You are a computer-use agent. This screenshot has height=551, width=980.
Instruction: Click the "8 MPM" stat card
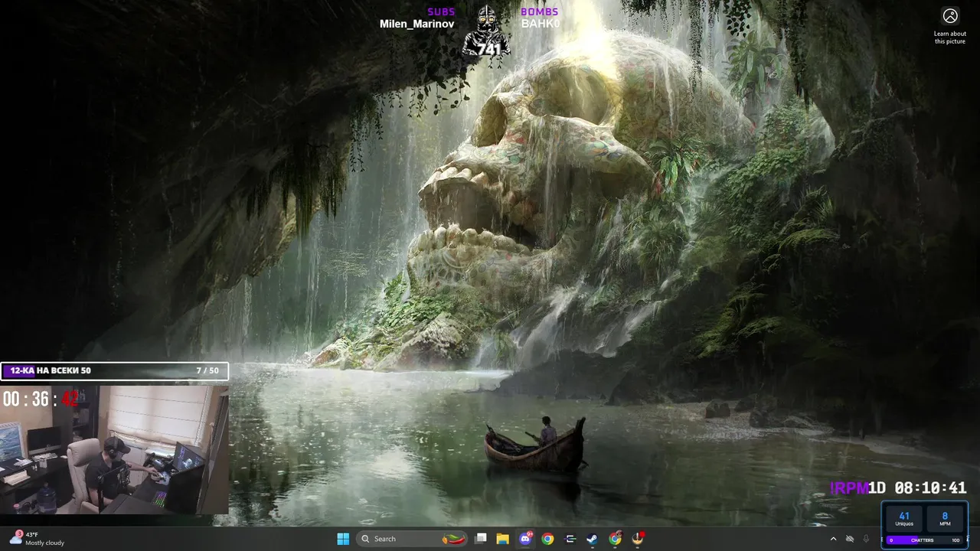tap(945, 519)
